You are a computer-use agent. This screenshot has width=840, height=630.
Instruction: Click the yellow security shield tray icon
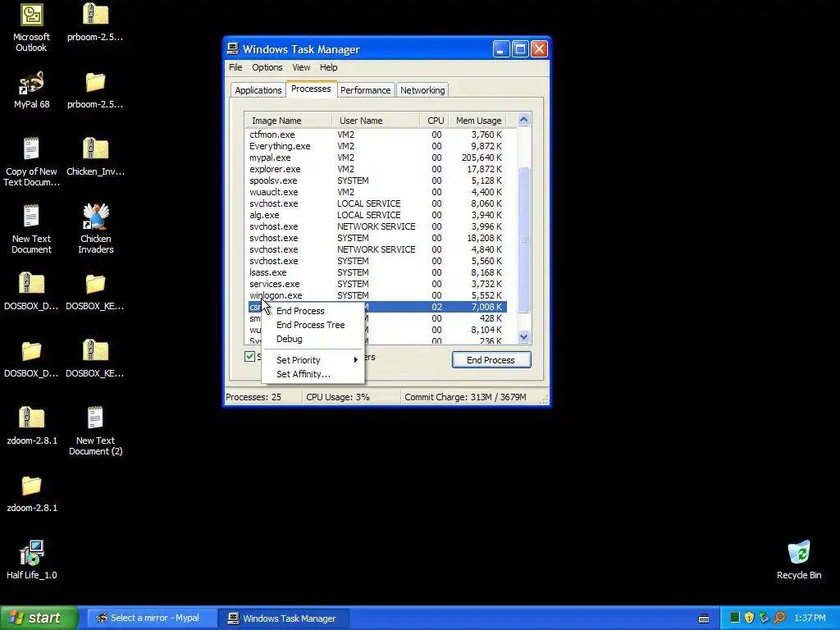click(x=749, y=618)
